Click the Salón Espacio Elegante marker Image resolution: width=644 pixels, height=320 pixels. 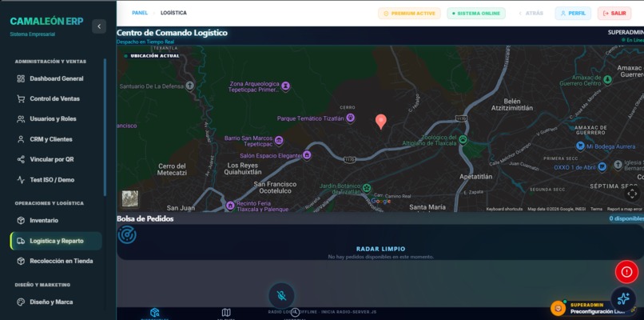tap(306, 155)
